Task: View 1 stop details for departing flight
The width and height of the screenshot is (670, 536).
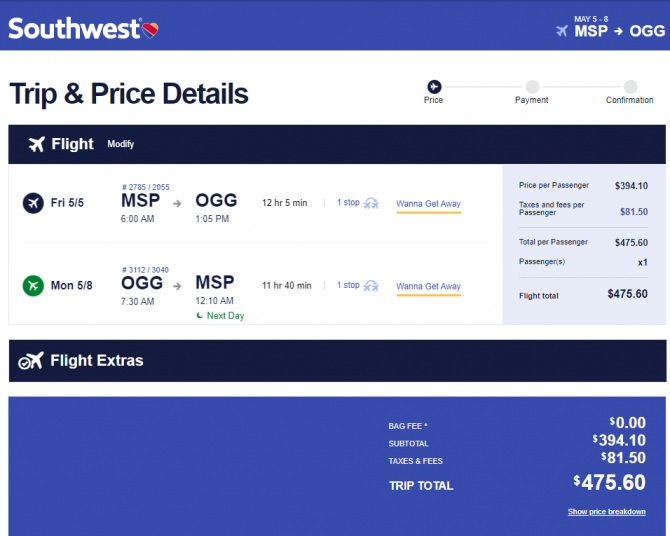Action: click(x=348, y=203)
